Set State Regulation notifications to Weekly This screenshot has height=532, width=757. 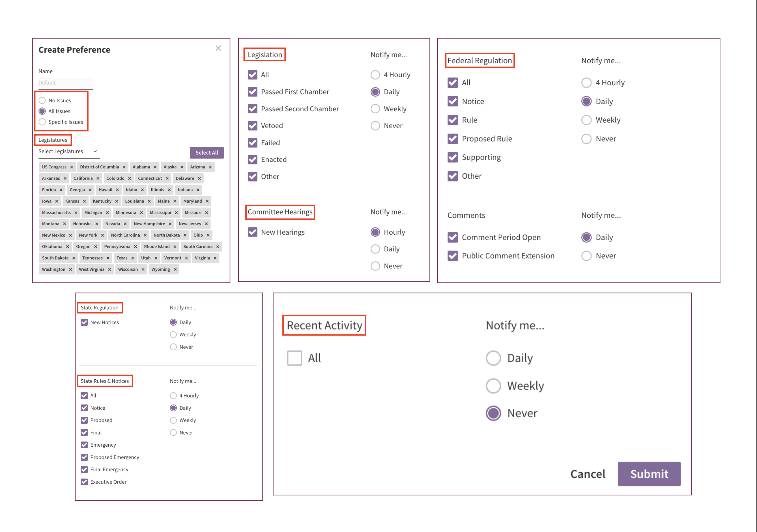coord(173,335)
